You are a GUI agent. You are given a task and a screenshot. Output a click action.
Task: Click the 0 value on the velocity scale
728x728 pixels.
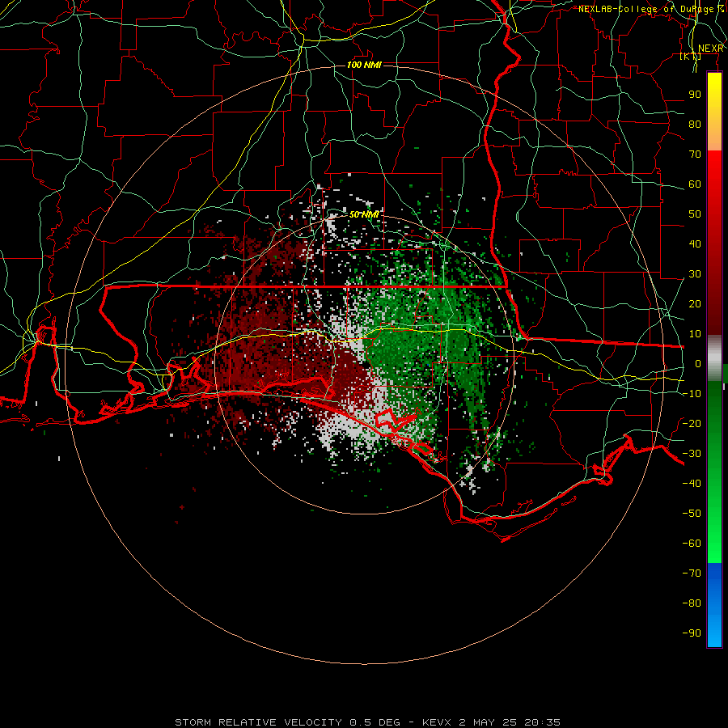pyautogui.click(x=698, y=364)
